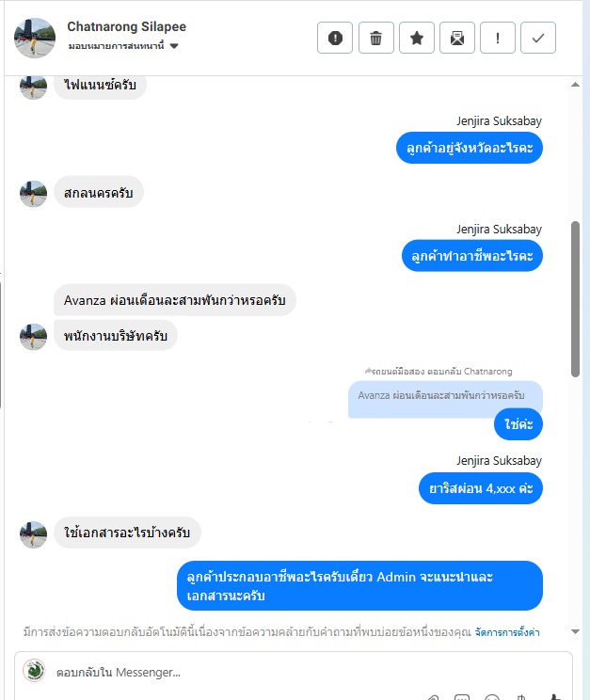
Task: Expand the assign conversation dropdown arrow
Action: pyautogui.click(x=174, y=46)
